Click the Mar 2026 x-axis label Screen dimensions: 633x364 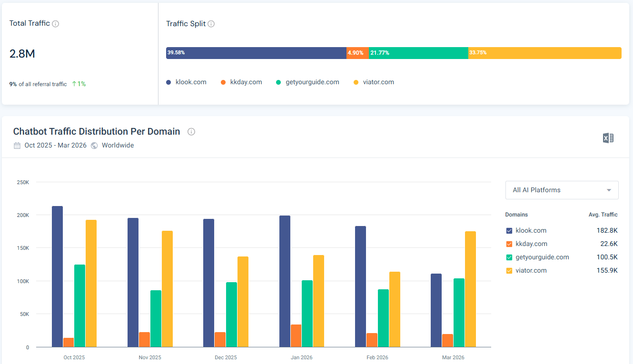(453, 357)
